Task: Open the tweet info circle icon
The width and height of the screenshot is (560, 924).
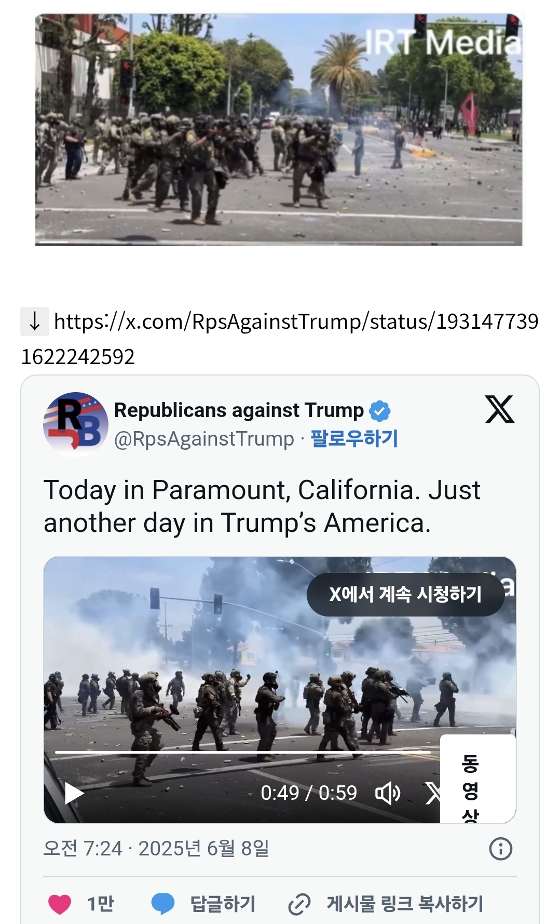Action: 500,849
